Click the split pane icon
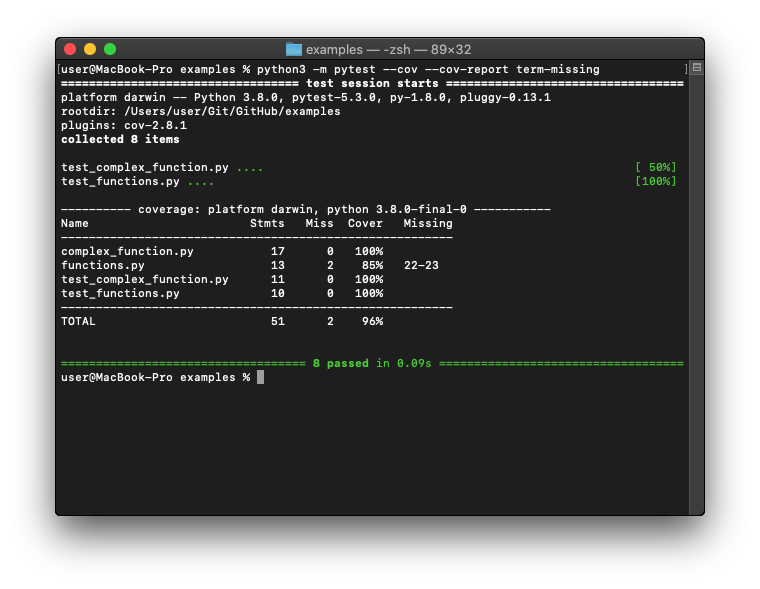This screenshot has height=589, width=760. 697,68
